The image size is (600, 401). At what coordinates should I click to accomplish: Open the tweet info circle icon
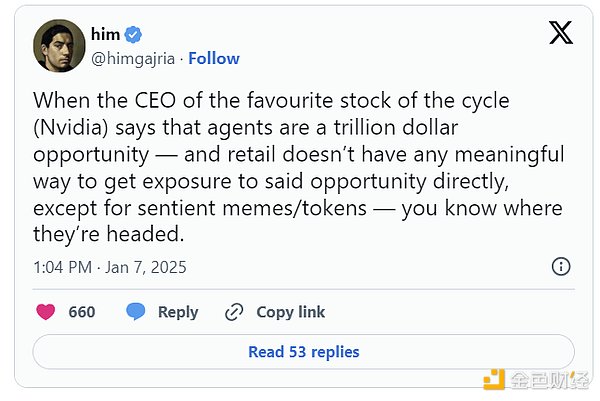(562, 267)
